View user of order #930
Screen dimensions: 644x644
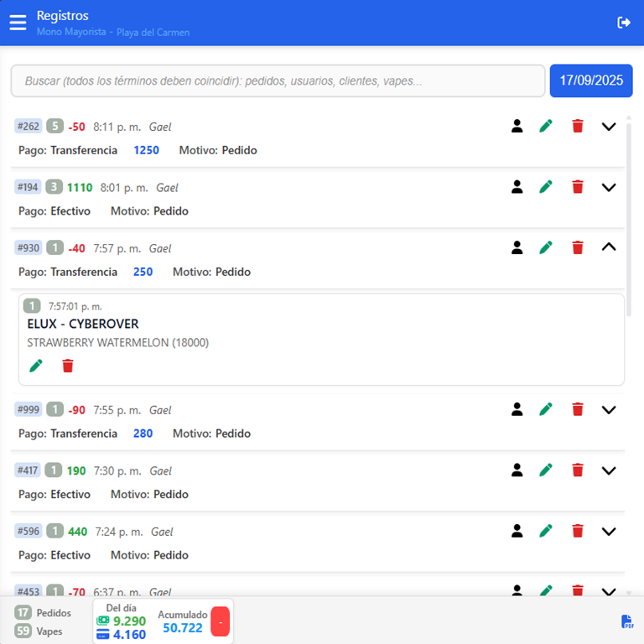pos(517,247)
